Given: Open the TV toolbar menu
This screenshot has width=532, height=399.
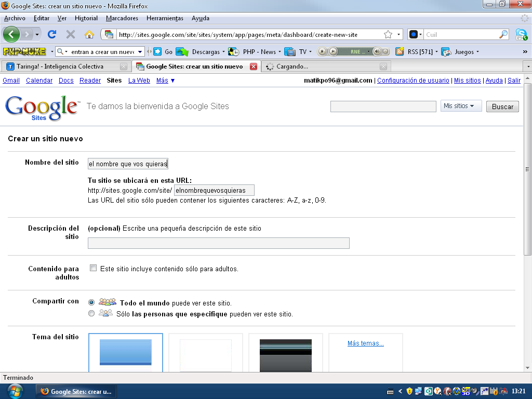Looking at the screenshot, I should 298,51.
